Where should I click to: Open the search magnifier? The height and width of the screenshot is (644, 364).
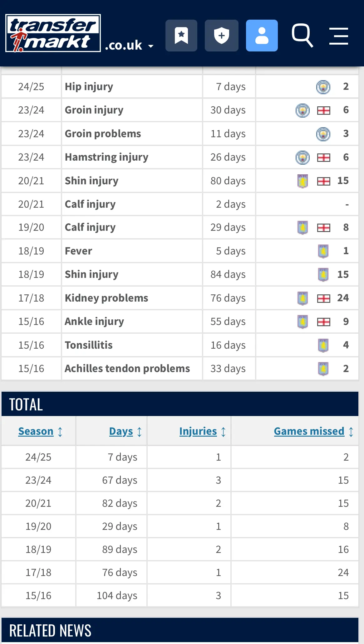point(302,36)
